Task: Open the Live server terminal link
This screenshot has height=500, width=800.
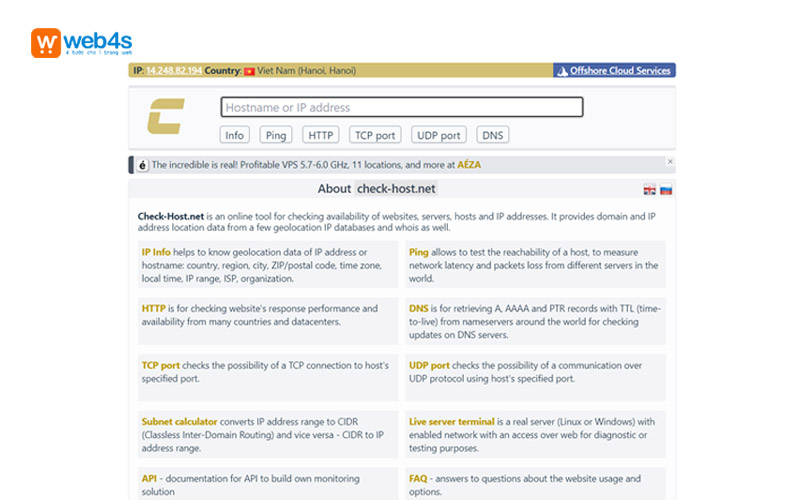Action: point(452,421)
